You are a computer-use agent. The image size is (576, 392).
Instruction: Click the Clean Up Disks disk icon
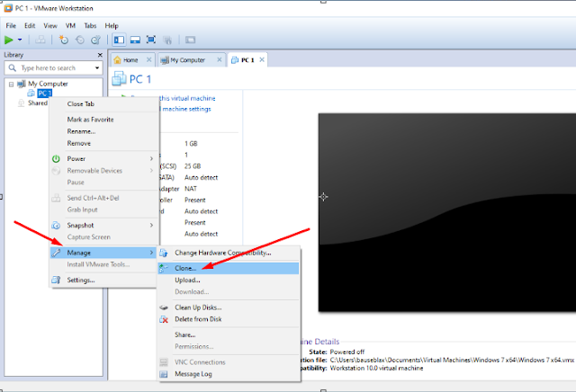(x=164, y=307)
